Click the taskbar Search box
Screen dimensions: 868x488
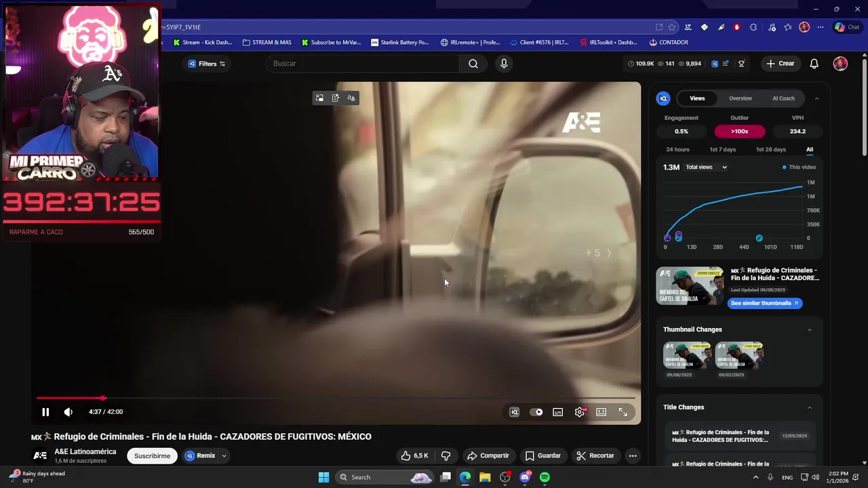point(384,477)
